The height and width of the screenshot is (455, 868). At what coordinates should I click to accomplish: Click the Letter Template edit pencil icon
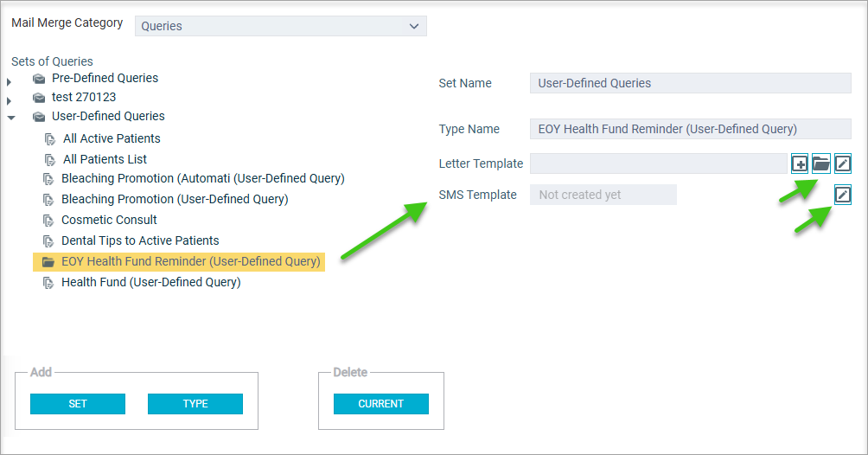tap(843, 163)
